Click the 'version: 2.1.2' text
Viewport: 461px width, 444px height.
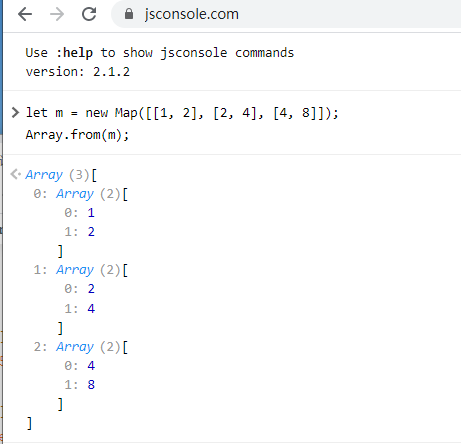[78, 72]
